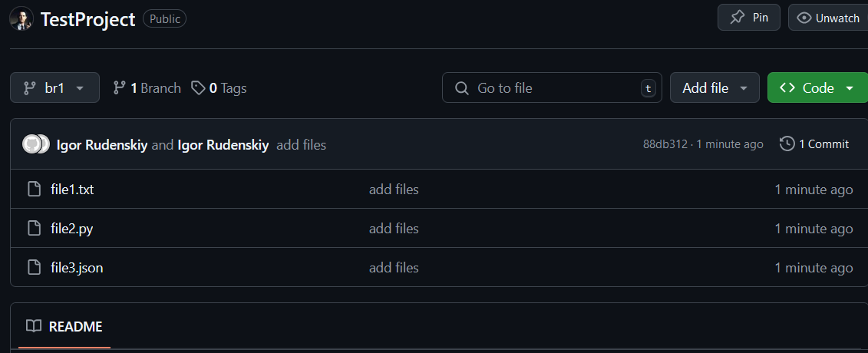Open file2.py from the file list
This screenshot has height=353, width=868.
coord(72,229)
